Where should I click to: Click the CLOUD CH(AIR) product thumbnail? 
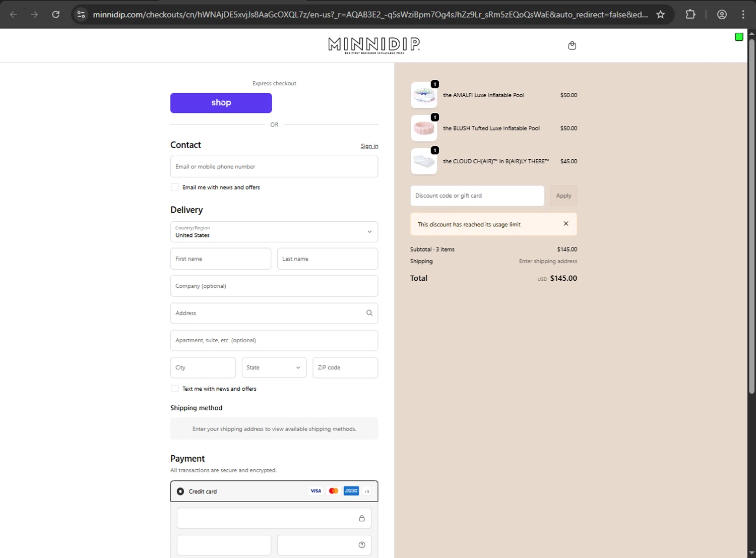[x=424, y=161]
